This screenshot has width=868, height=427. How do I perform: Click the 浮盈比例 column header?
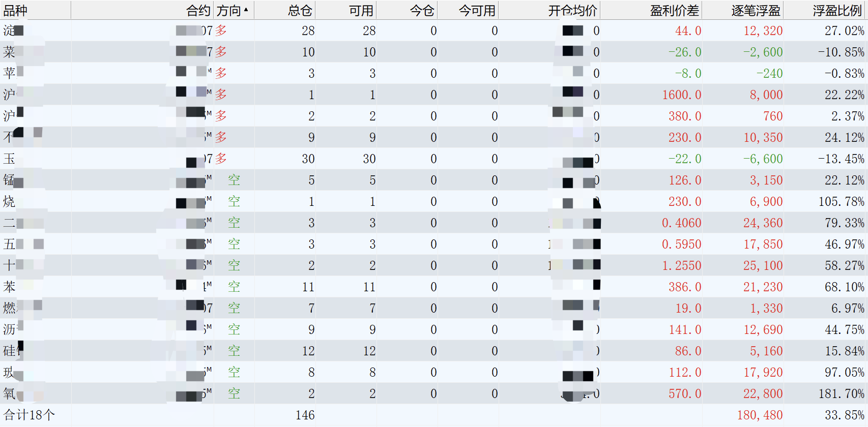tap(837, 10)
